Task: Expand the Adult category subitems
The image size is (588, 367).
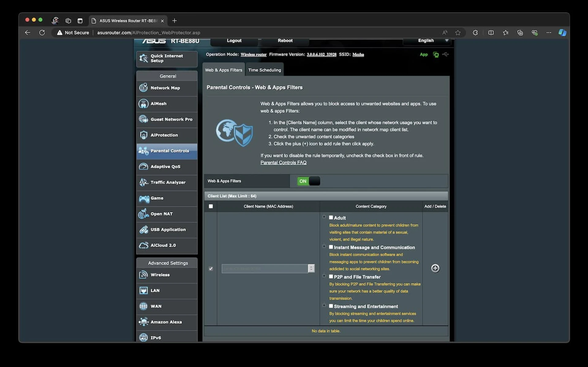Action: pyautogui.click(x=324, y=217)
